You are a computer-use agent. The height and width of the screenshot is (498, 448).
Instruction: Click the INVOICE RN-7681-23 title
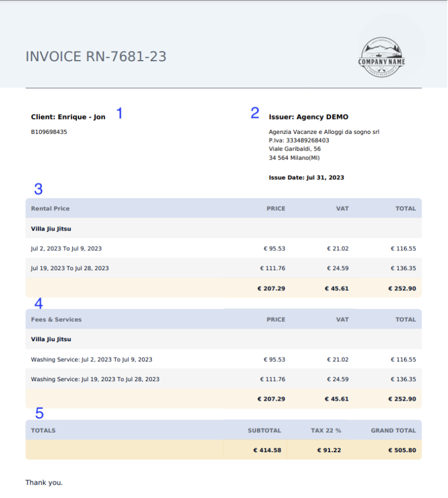(x=96, y=57)
